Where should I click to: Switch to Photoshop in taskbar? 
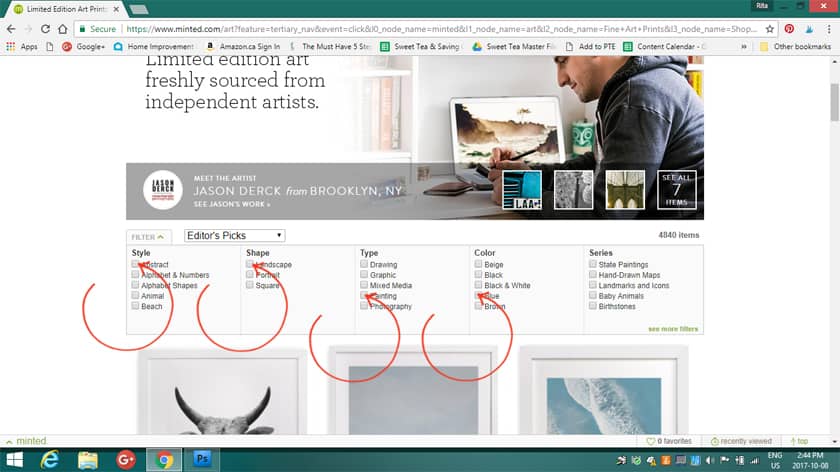point(202,459)
